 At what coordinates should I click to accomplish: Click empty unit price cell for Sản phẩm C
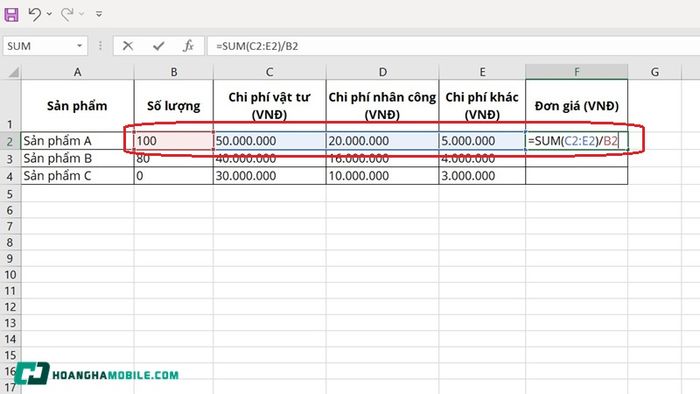(x=577, y=176)
